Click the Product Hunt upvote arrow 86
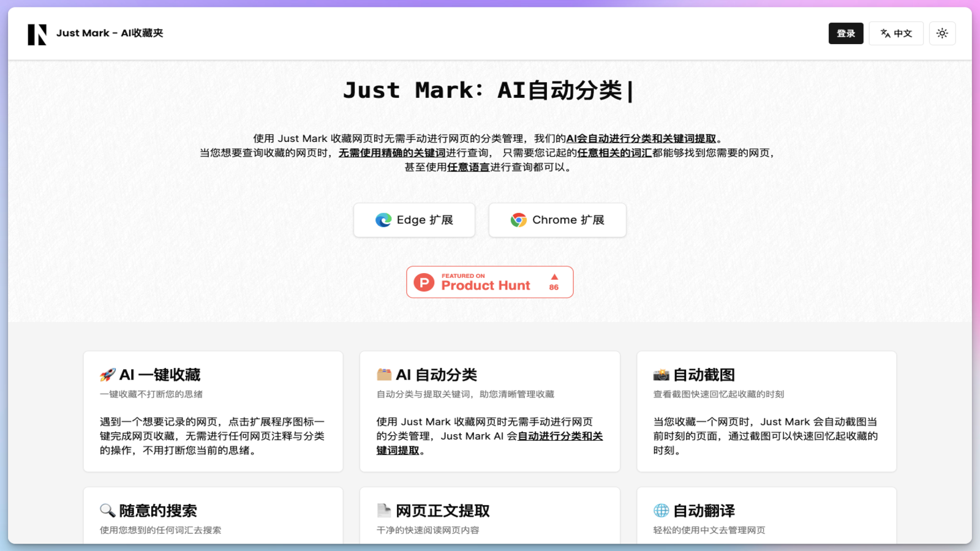 click(554, 282)
